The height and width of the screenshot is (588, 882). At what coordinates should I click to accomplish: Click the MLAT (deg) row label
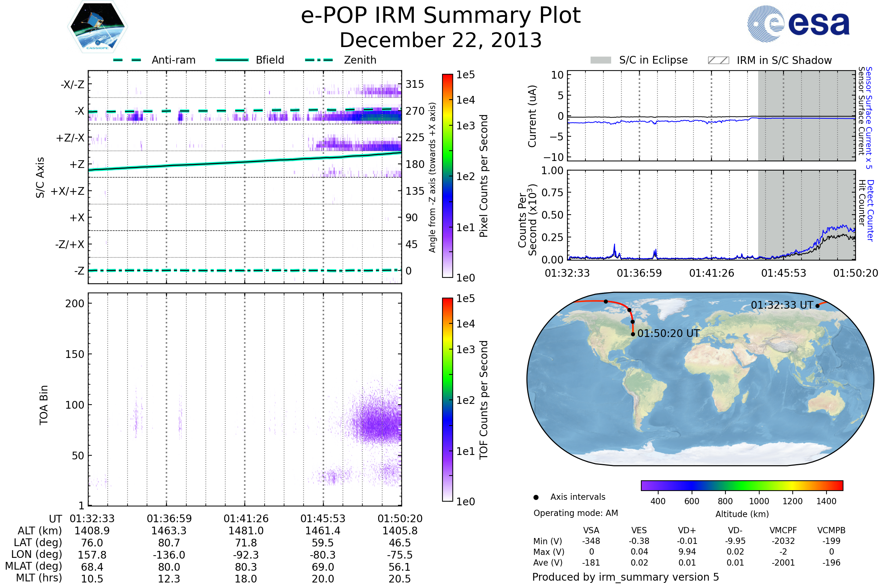tap(34, 566)
